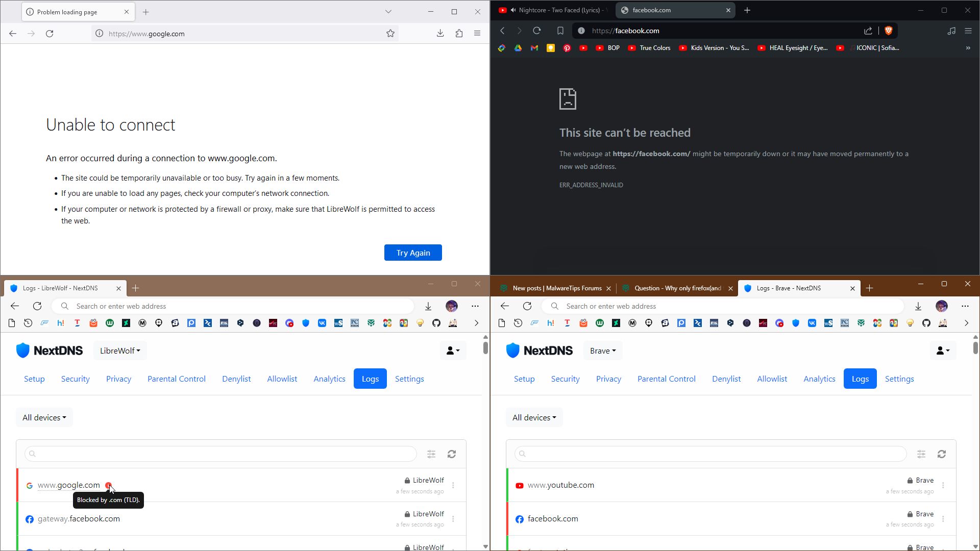
Task: Open the HEAL Eyesight bookmark
Action: (x=793, y=48)
